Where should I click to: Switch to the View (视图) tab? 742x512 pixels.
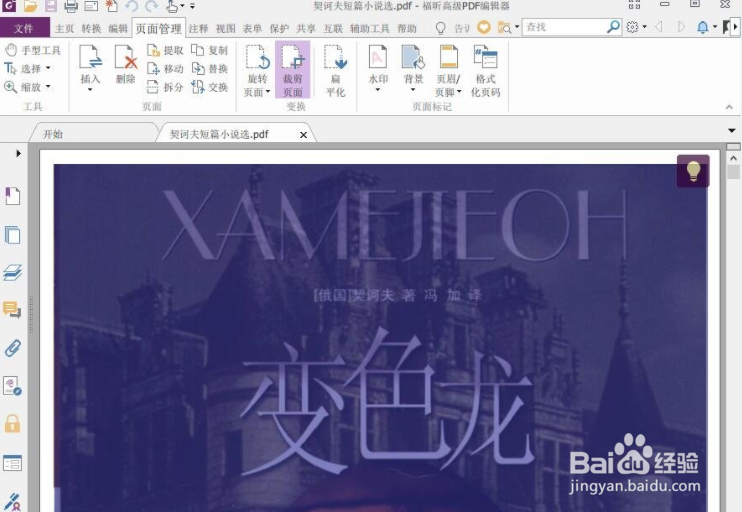(x=226, y=28)
